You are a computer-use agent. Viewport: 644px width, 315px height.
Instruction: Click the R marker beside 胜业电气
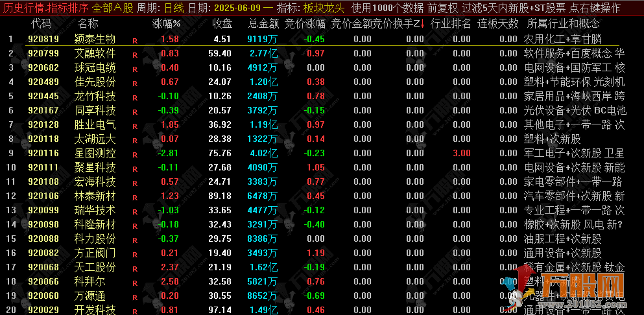135,126
